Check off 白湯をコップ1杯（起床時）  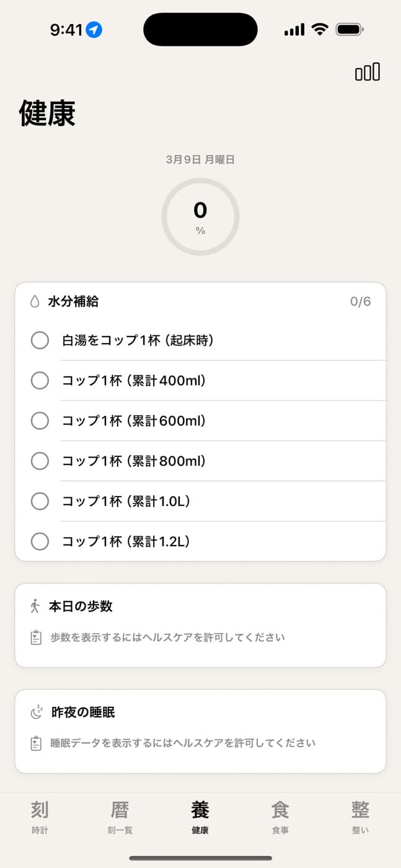click(x=40, y=340)
